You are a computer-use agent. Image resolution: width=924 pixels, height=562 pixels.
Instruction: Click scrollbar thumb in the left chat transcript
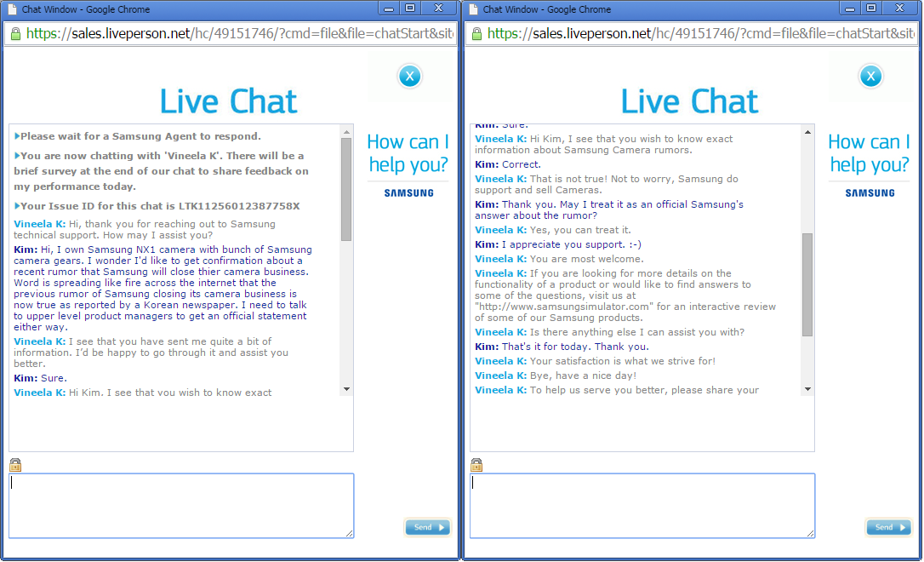(346, 189)
